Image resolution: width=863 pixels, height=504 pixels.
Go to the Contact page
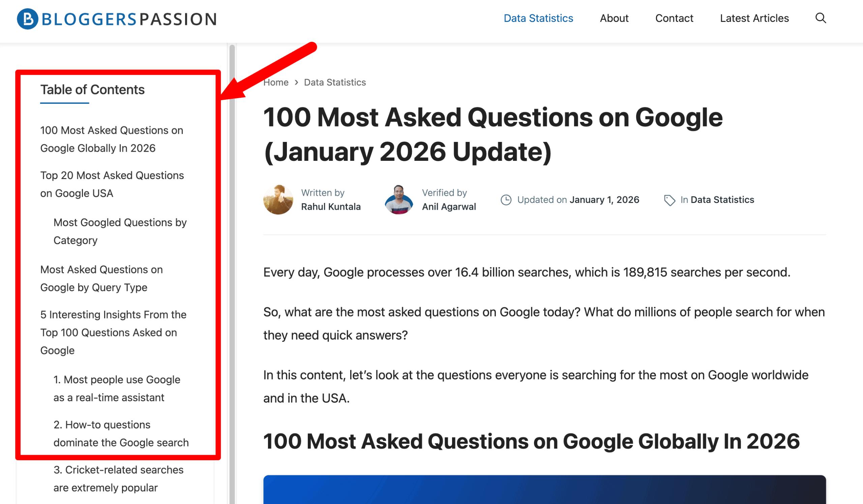674,18
